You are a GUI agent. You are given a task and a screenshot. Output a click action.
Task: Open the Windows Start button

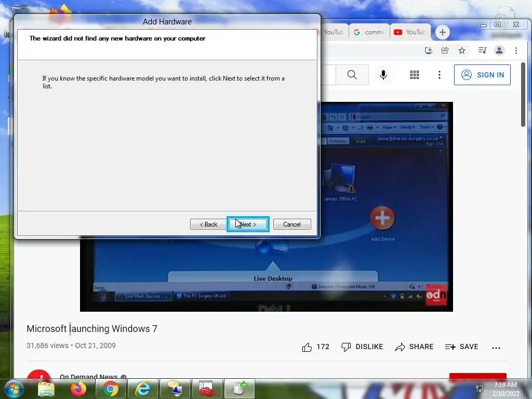point(14,389)
